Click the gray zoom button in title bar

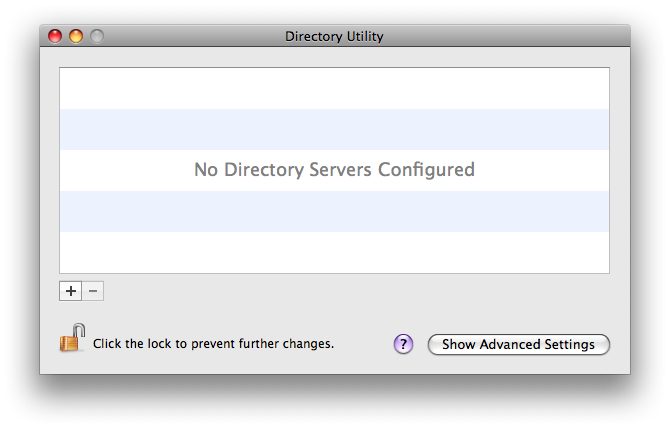(96, 36)
